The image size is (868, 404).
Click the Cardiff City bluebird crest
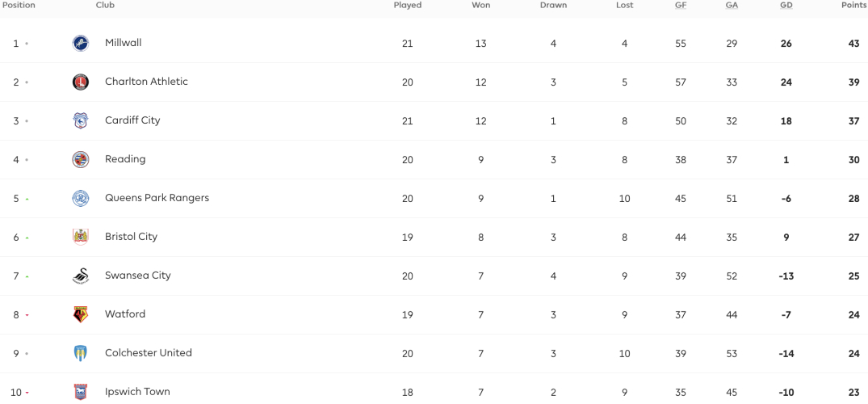[x=81, y=121]
